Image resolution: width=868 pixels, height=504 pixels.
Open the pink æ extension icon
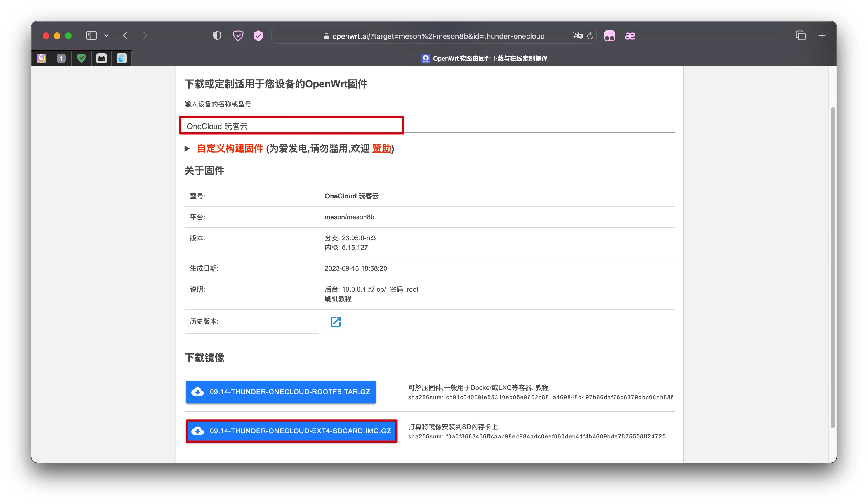[x=630, y=36]
